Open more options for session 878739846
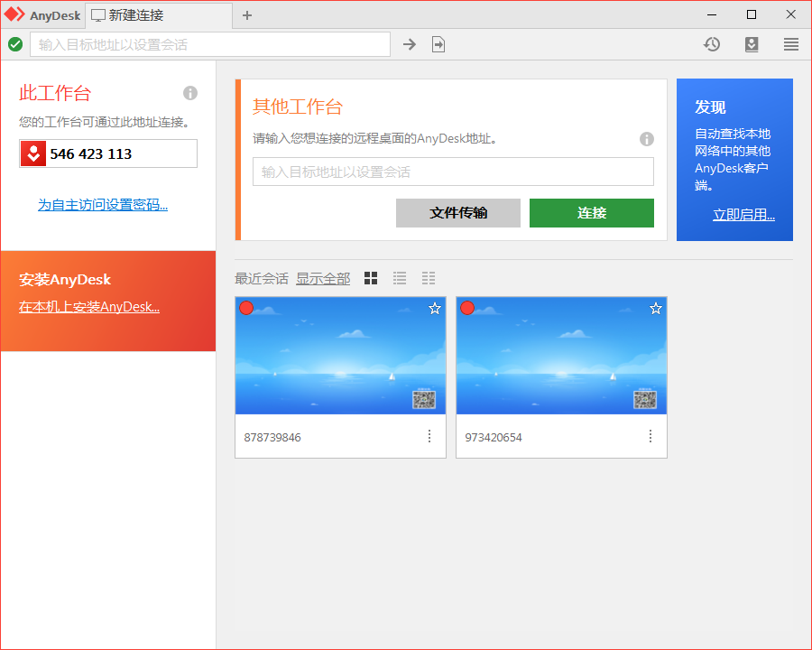This screenshot has width=812, height=650. (429, 436)
